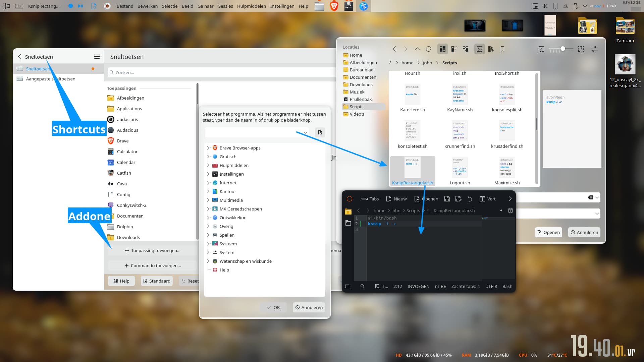Expand Internet category
This screenshot has height=362, width=644.
[x=208, y=183]
